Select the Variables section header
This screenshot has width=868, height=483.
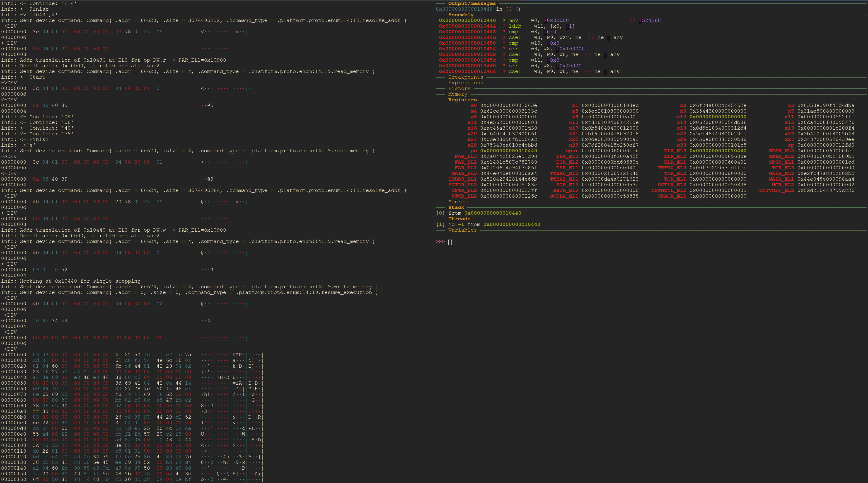[462, 230]
